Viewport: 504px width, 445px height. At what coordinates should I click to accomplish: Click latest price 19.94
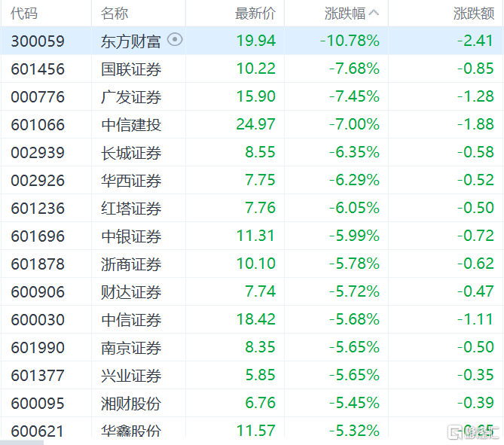click(256, 41)
